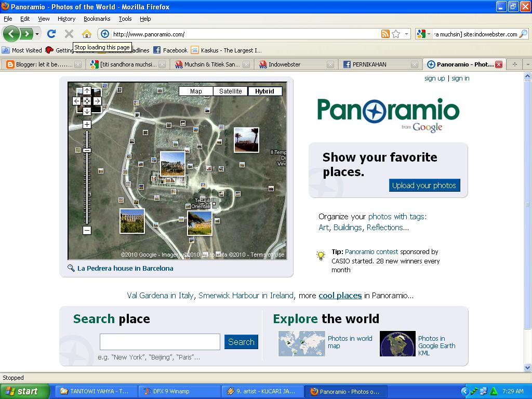Go forward with the Forward arrow
This screenshot has width=532, height=399.
(26, 34)
